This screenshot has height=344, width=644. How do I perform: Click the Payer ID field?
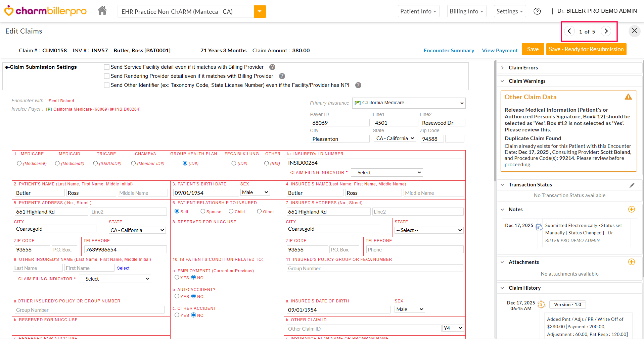340,123
